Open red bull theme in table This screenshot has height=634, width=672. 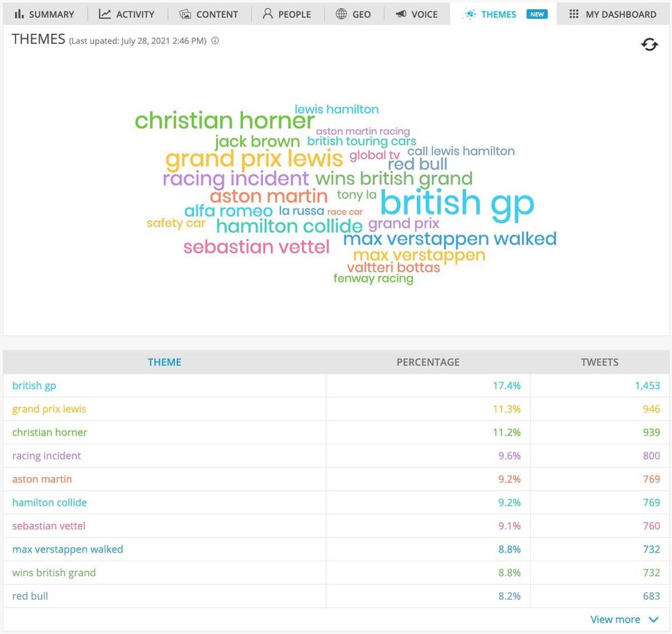pyautogui.click(x=30, y=596)
